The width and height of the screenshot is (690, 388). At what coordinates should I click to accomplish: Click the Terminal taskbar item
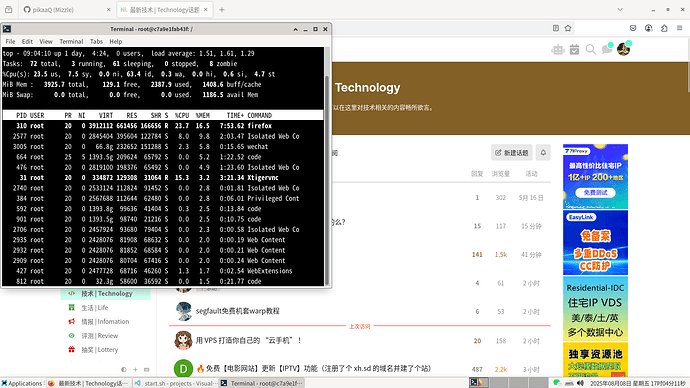(262, 383)
